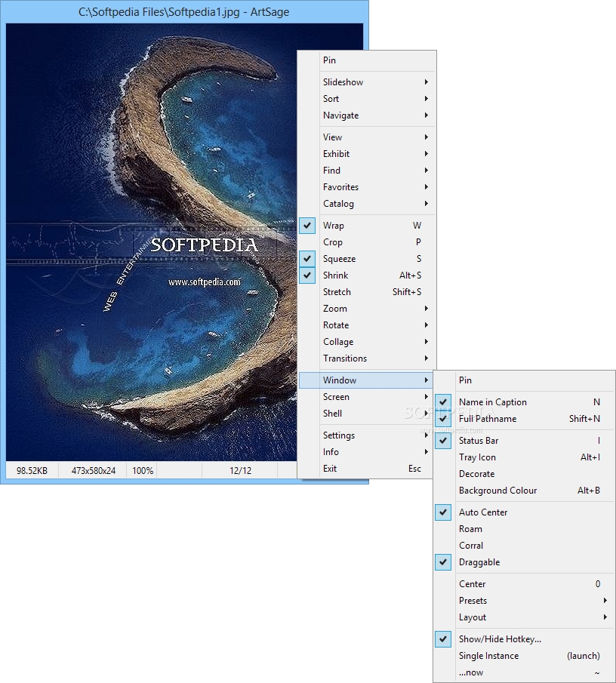Expand the Favorites submenu
This screenshot has height=683, width=616.
367,187
